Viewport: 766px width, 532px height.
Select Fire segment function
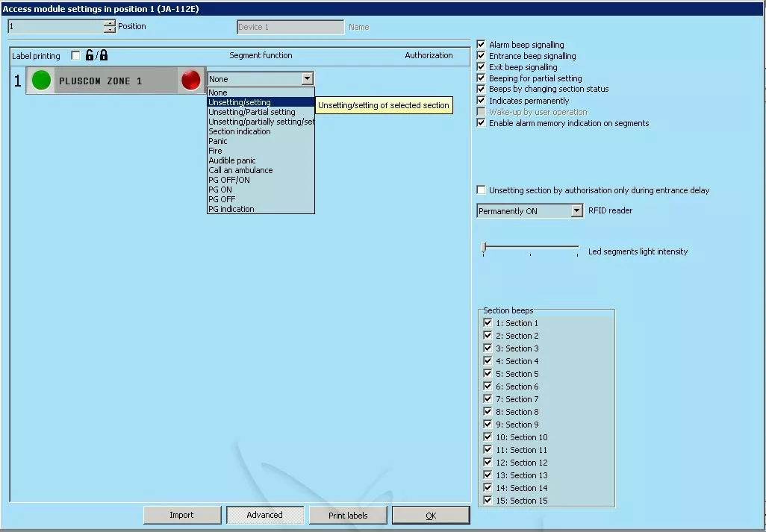point(261,151)
